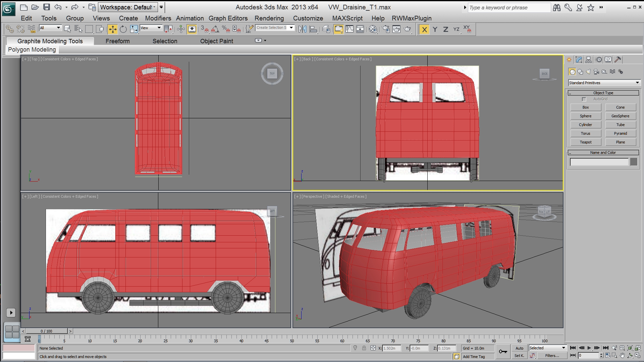Viewport: 644px width, 362px height.
Task: Click the Pan View hand icon
Action: (622, 356)
